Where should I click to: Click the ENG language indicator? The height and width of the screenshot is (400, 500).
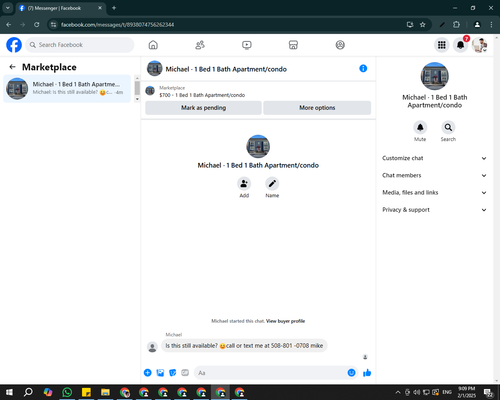click(447, 392)
